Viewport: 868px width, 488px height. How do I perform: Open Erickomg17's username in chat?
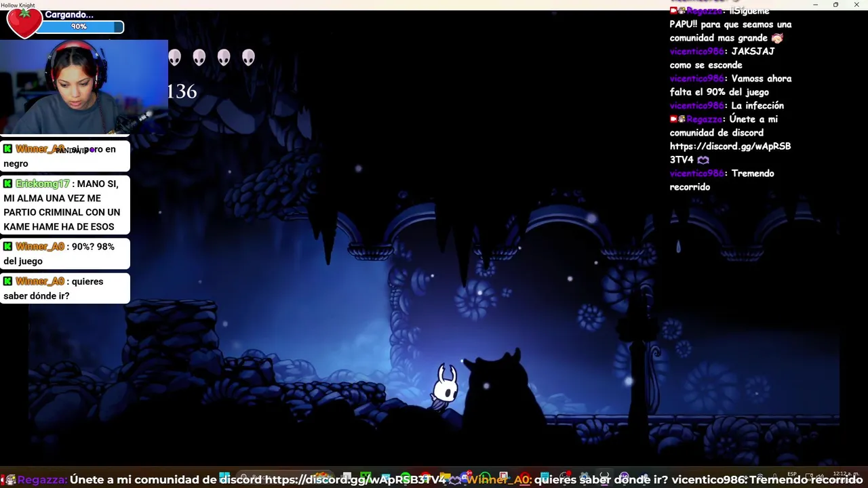[43, 184]
